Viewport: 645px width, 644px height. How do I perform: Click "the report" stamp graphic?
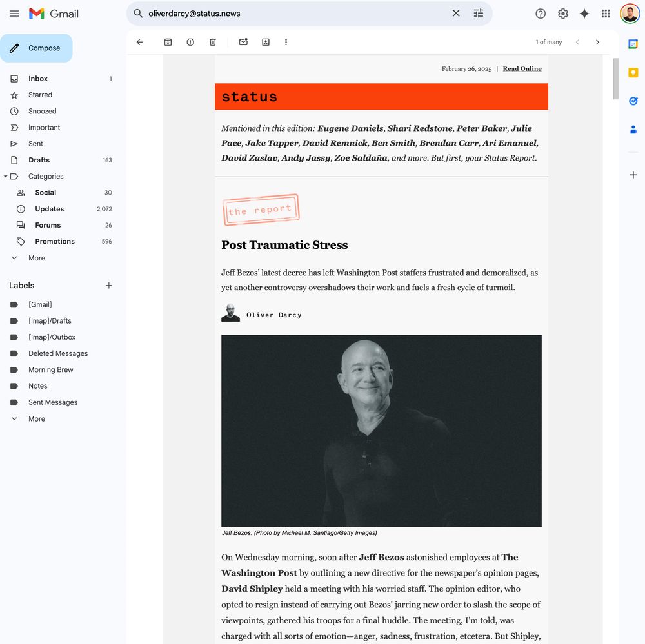pos(261,210)
